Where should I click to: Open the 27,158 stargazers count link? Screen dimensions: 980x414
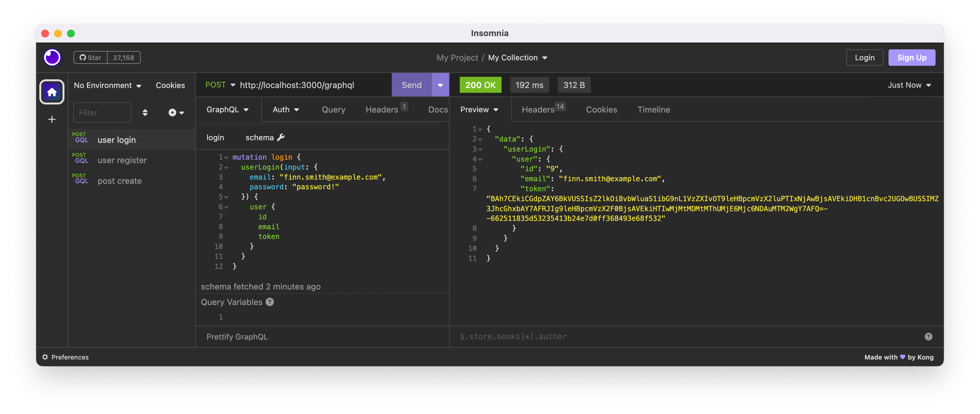coord(124,57)
